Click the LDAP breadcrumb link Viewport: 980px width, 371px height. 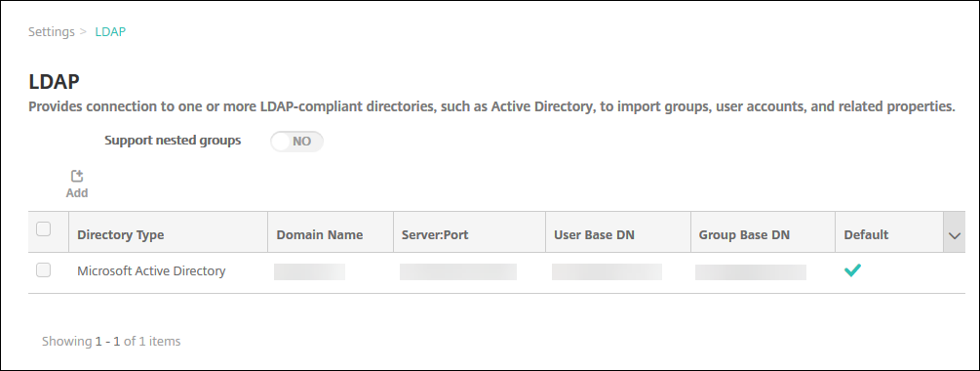click(110, 31)
